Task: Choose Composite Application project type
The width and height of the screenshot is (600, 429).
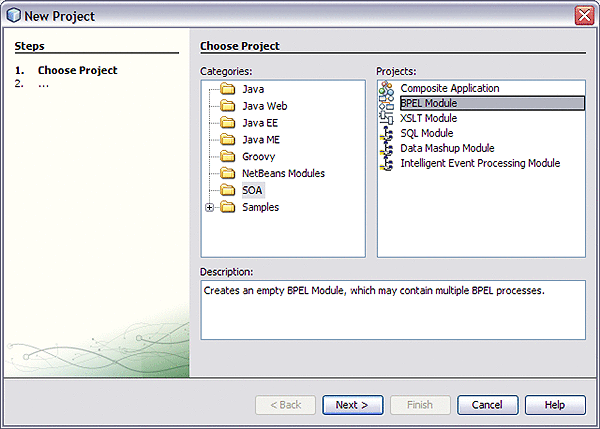Action: click(450, 88)
